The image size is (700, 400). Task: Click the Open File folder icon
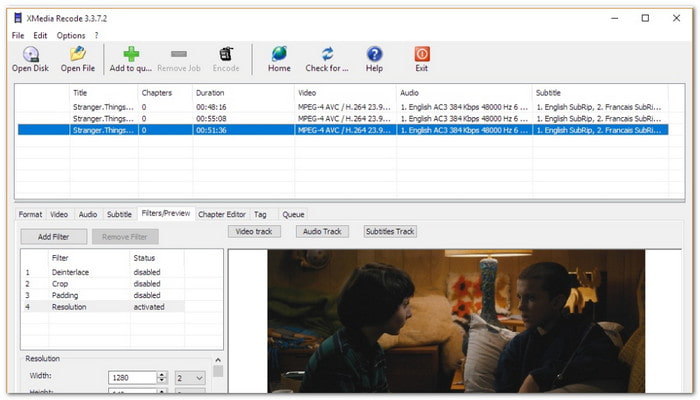click(78, 54)
